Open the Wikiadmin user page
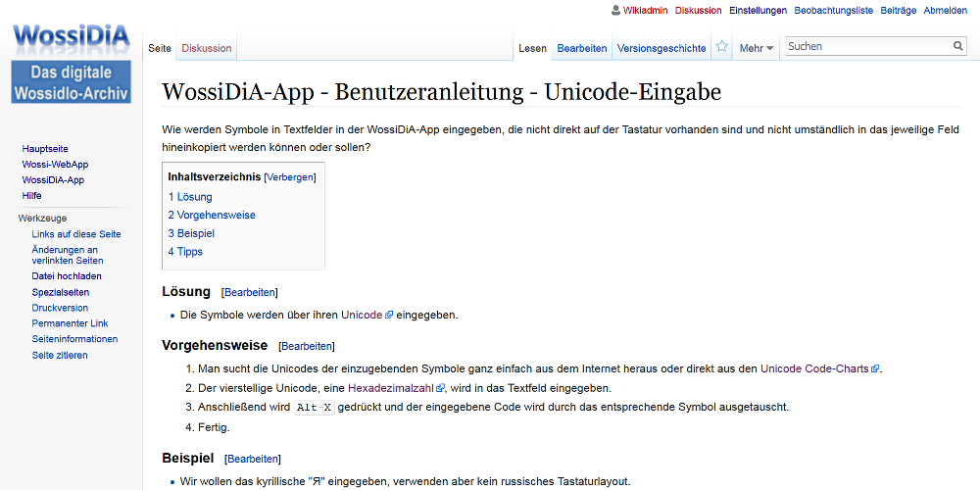The image size is (980, 490). coord(645,11)
